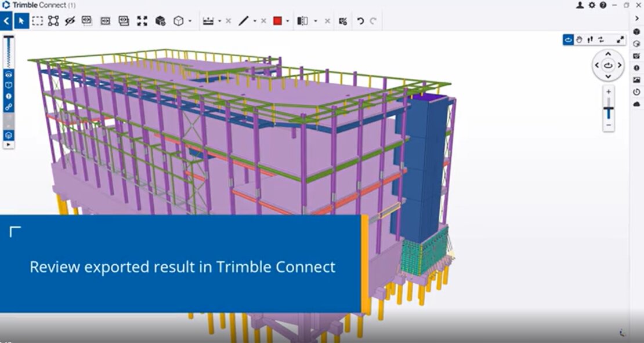Select the arrow pointer tool

point(22,21)
